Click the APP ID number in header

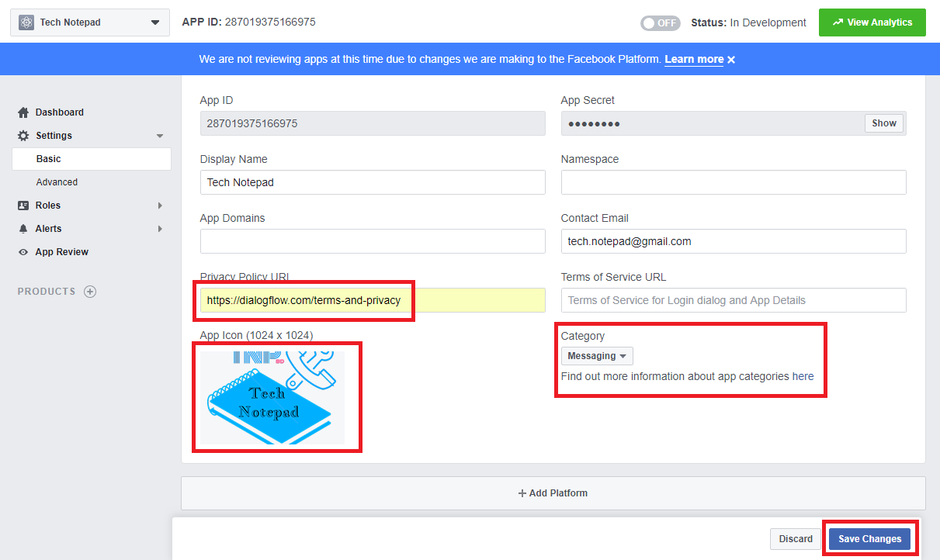click(x=270, y=22)
